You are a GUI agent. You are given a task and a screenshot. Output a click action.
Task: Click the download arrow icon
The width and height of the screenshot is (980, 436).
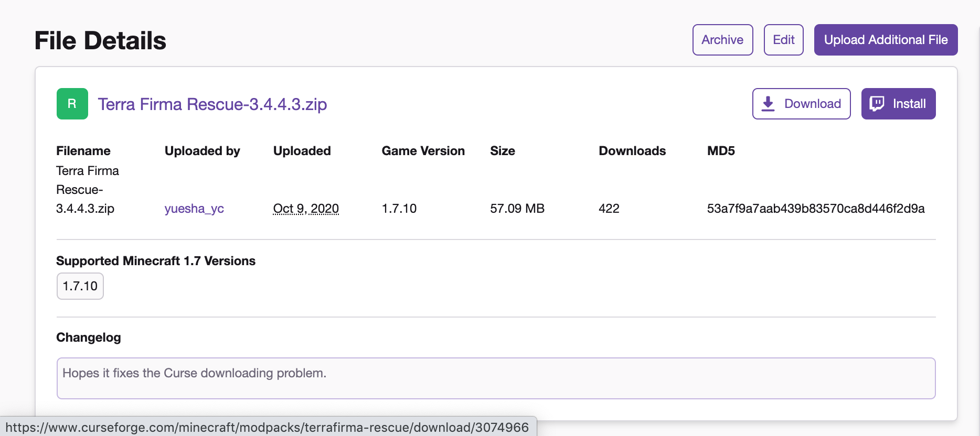pos(768,104)
